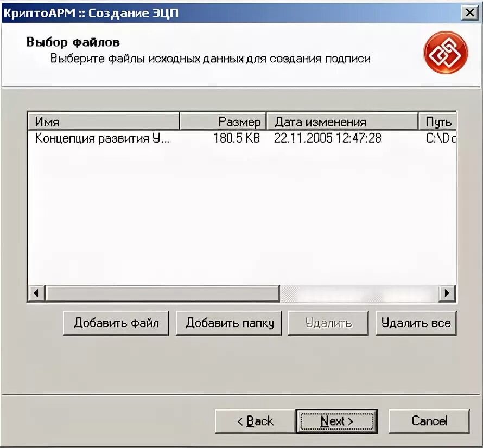Click the horizontal scrollbar thumb
483x448 pixels.
point(162,293)
